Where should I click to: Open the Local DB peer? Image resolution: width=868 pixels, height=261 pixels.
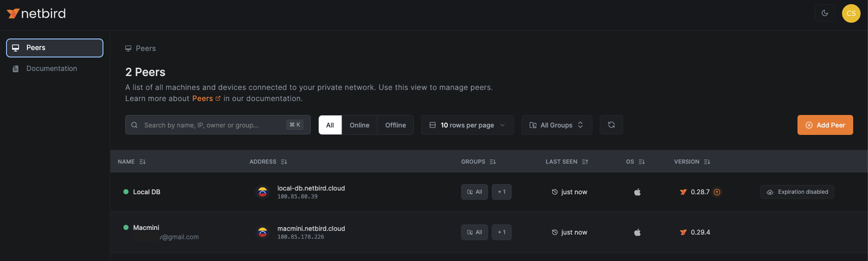(147, 192)
